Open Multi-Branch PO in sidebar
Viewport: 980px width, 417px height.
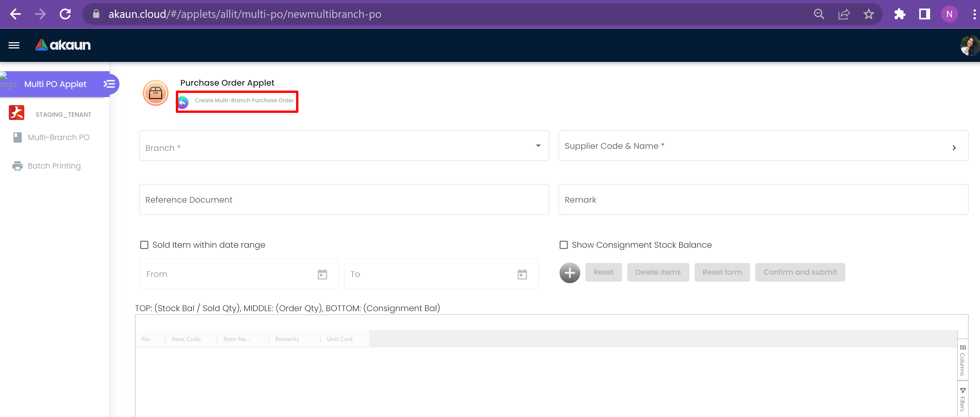pyautogui.click(x=58, y=137)
